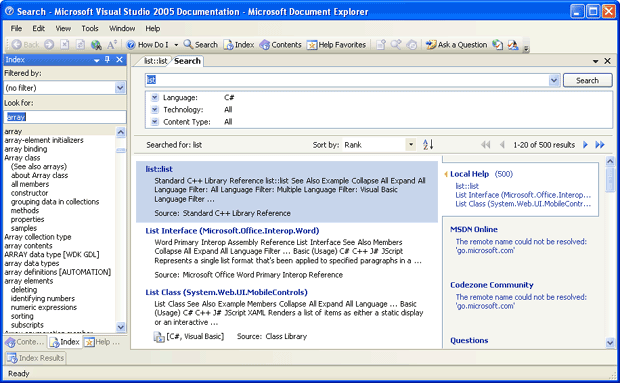Open the Index panel window position dropdown
The image size is (620, 383).
click(96, 60)
